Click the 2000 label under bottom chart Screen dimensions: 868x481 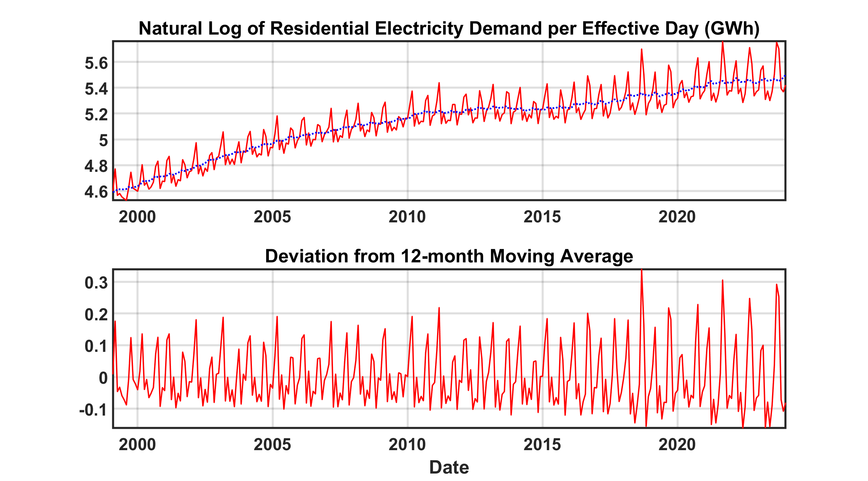pyautogui.click(x=137, y=445)
